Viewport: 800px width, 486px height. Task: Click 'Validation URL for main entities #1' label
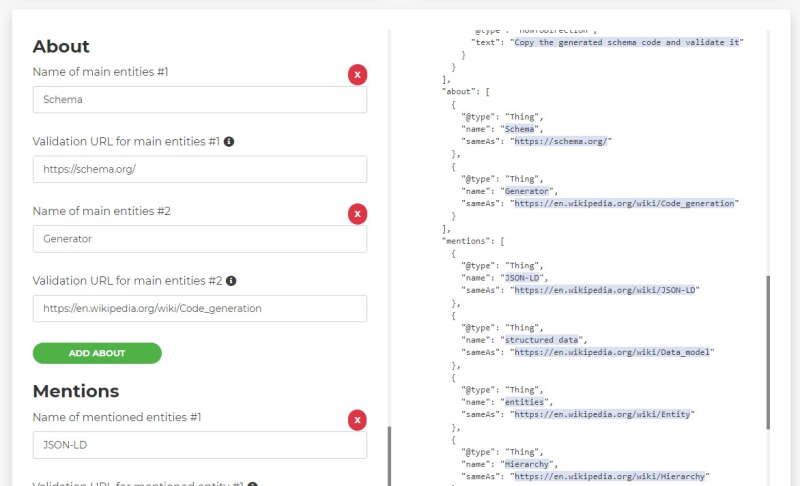[x=126, y=141]
